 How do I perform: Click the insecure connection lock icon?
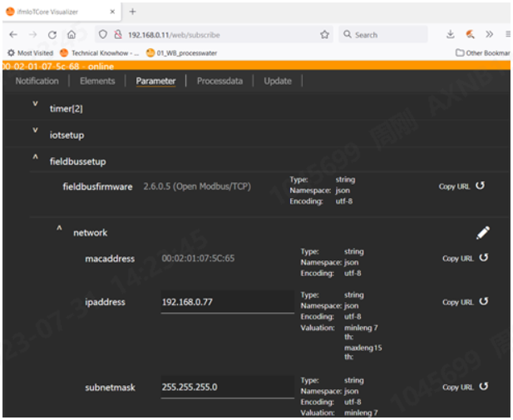tap(118, 34)
